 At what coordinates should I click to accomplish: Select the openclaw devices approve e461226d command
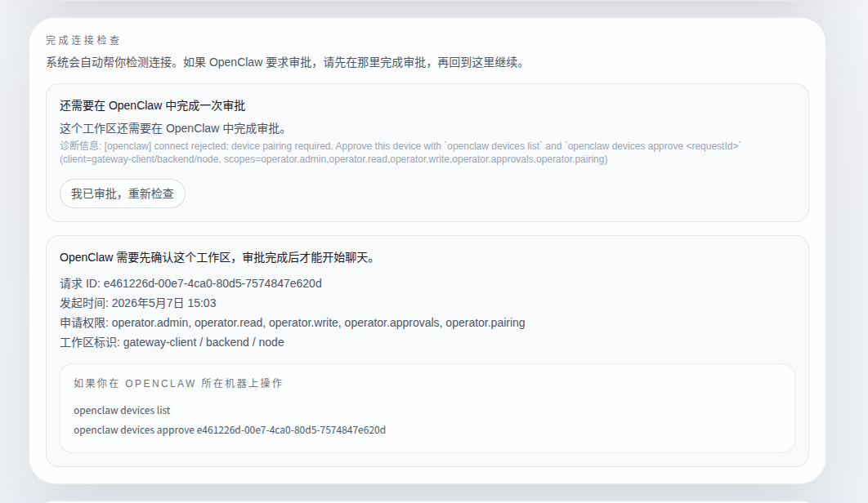click(230, 430)
